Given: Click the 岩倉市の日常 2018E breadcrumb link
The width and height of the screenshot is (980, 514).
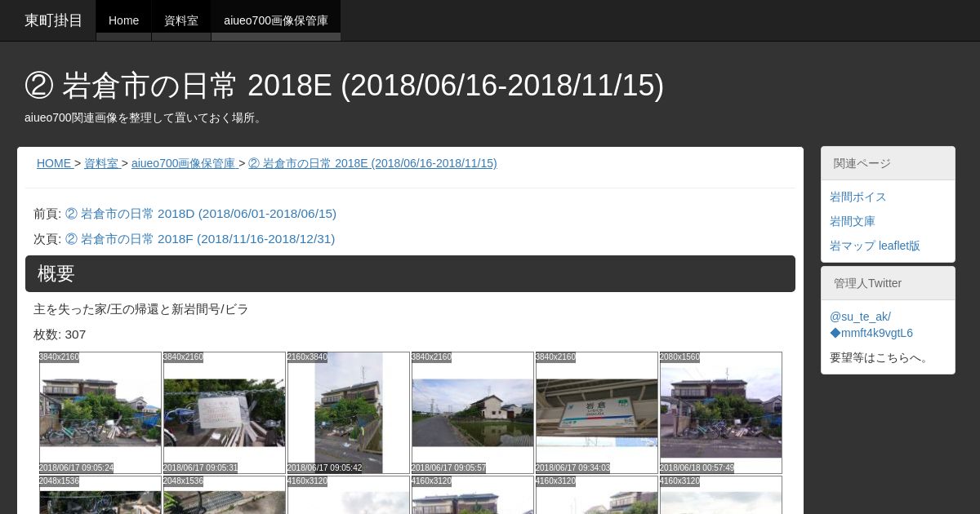Looking at the screenshot, I should (372, 163).
